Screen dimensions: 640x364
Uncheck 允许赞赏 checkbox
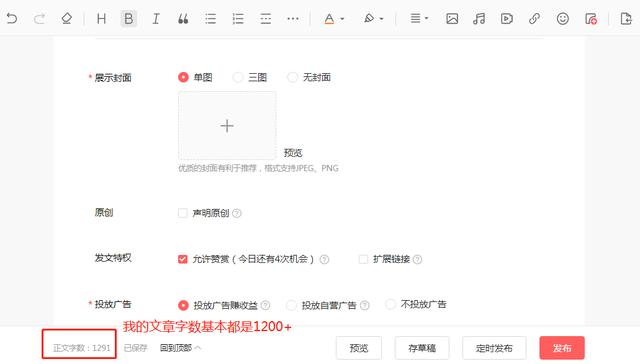tap(182, 259)
